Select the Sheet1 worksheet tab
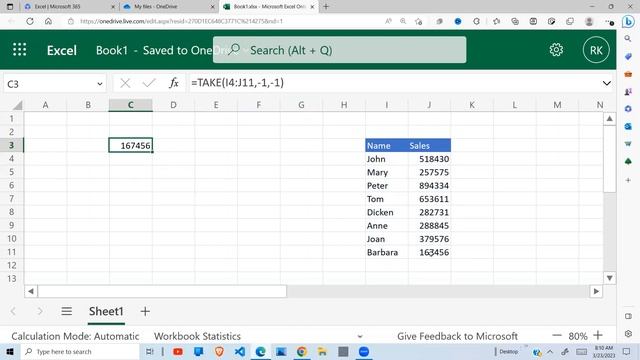Viewport: 640px width, 360px height. (106, 311)
